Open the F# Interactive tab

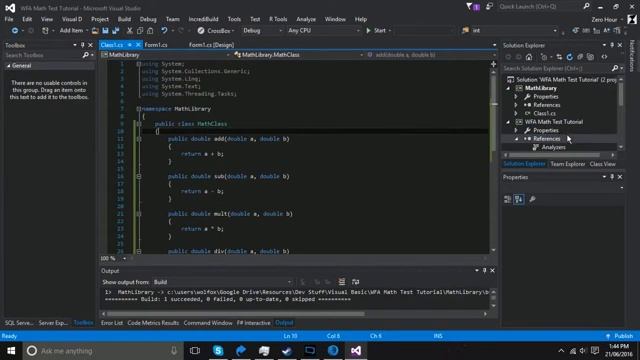[253, 323]
